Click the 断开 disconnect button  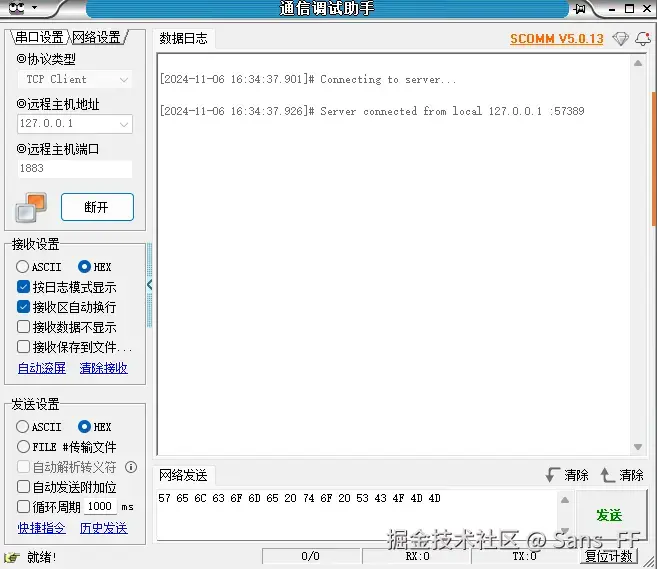click(x=97, y=207)
